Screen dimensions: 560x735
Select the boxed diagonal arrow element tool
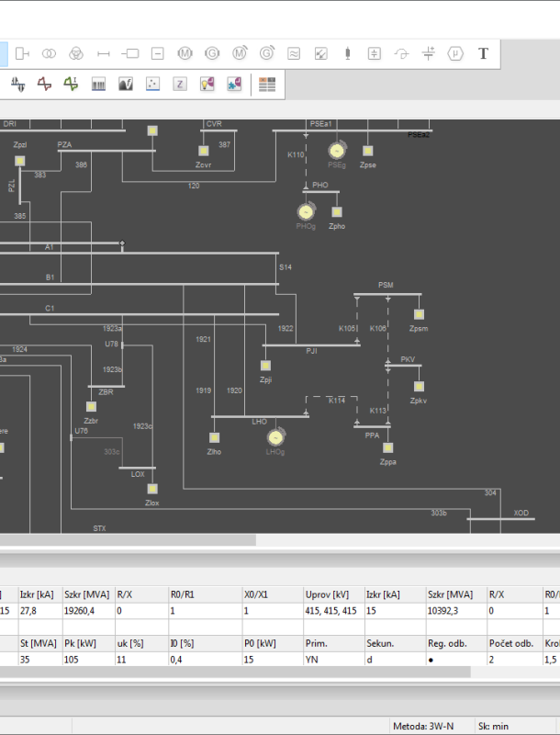[x=320, y=53]
